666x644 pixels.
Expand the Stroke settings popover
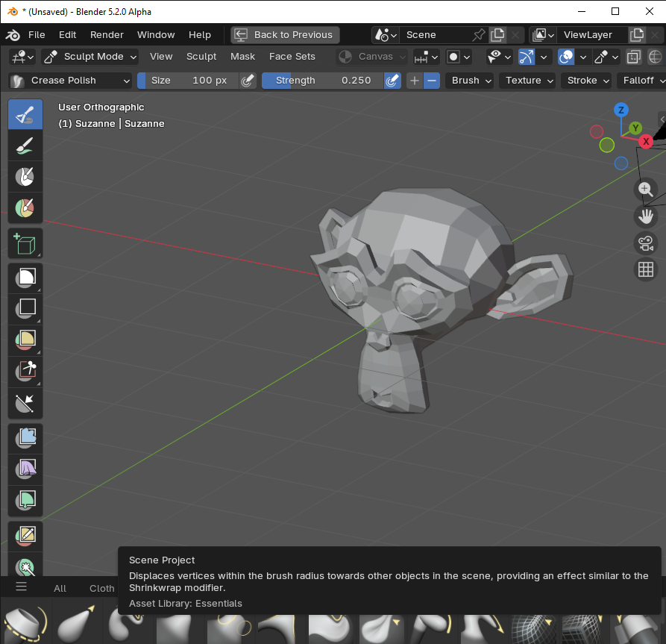[x=588, y=81]
